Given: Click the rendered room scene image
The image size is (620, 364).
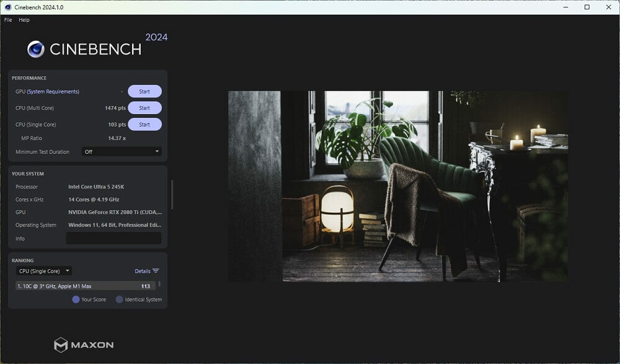Looking at the screenshot, I should [x=398, y=187].
